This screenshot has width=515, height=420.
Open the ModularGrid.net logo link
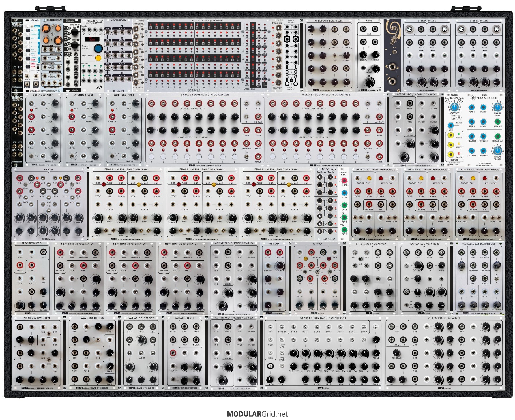click(257, 414)
